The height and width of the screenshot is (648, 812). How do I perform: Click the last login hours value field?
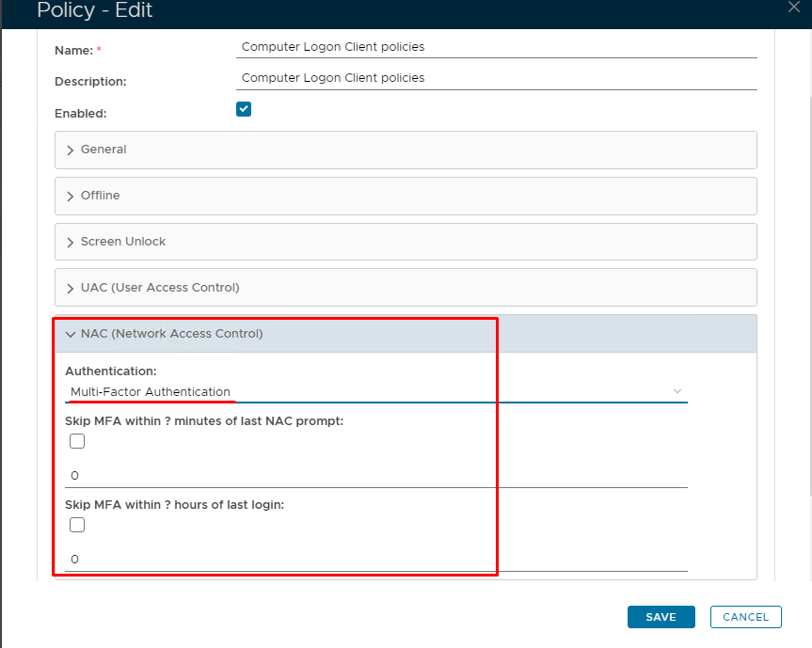tap(375, 559)
